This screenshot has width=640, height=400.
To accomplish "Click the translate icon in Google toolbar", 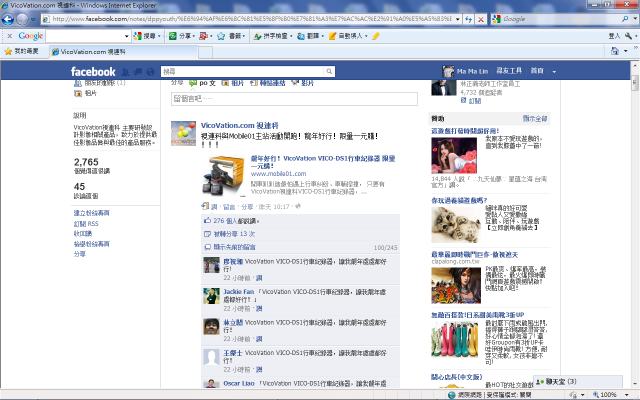I will click(301, 36).
